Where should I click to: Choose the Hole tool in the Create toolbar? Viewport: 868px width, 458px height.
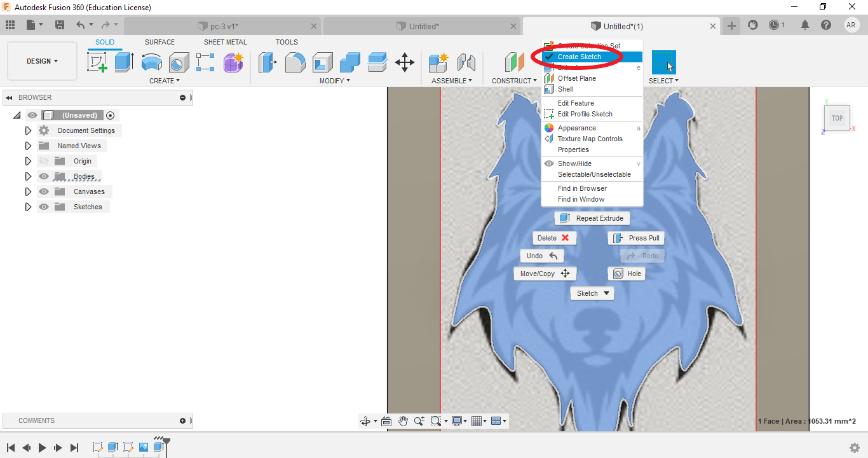coord(179,62)
